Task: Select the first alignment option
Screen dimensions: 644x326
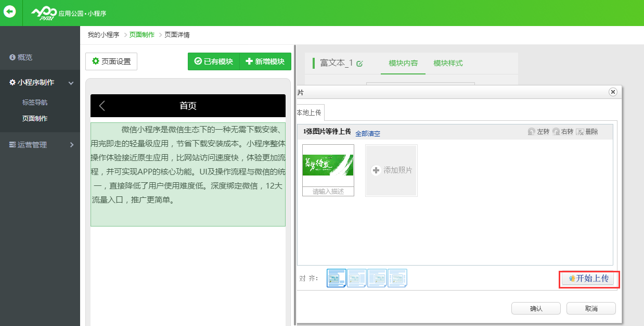Action: coord(336,278)
